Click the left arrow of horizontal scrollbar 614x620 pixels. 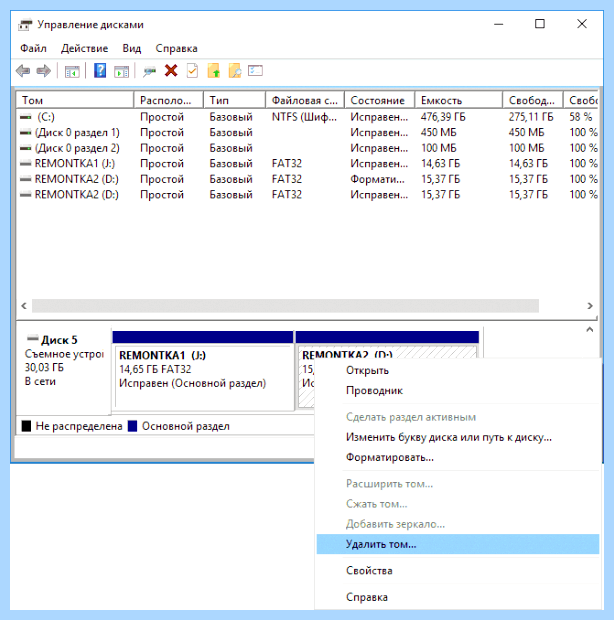[x=24, y=306]
